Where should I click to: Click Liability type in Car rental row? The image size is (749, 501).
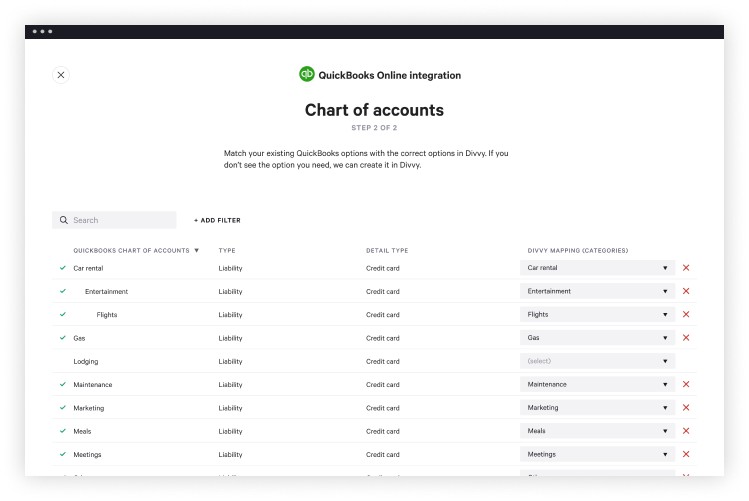[230, 268]
